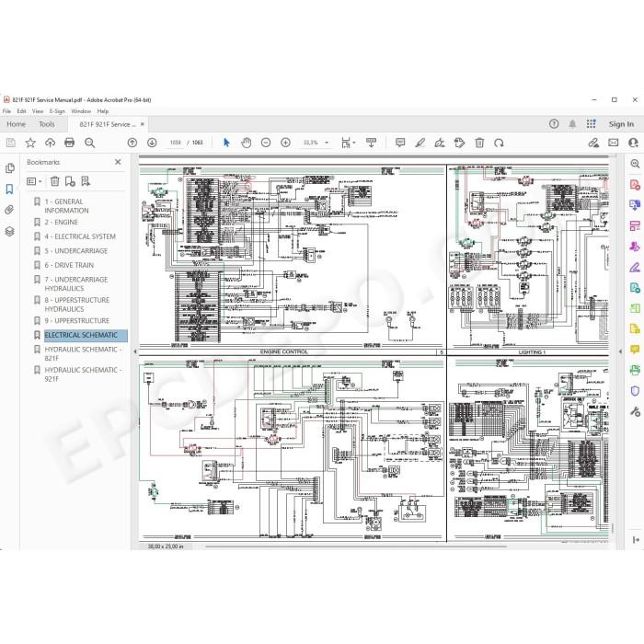Send file by email envelope icon
The height and width of the screenshot is (644, 644).
(614, 143)
